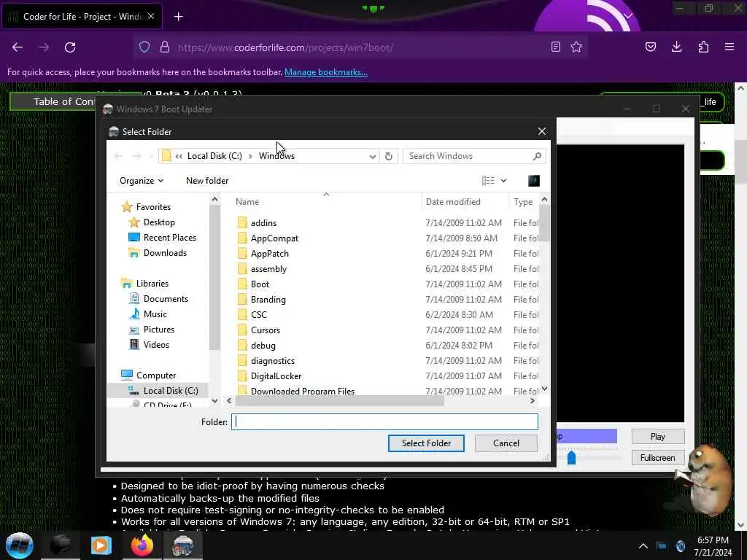Cancel the Select Folder dialog
Screen dimensions: 747x560
coord(506,443)
